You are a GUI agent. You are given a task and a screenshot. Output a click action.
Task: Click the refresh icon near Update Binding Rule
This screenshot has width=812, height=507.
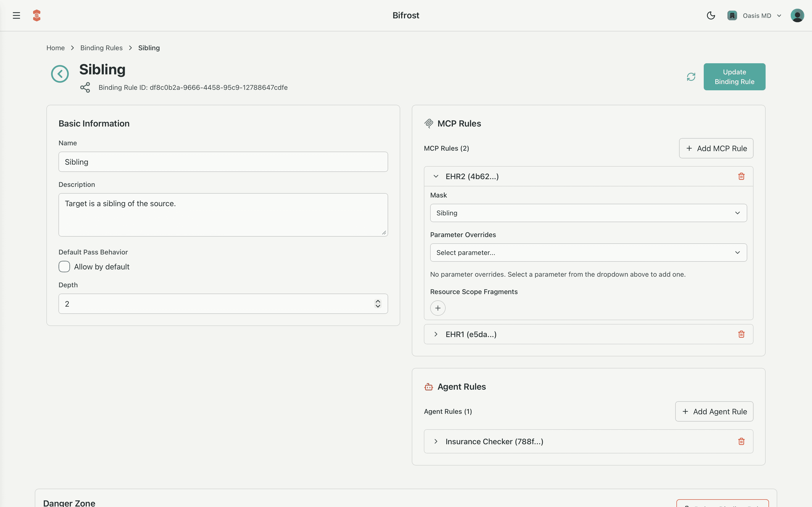pyautogui.click(x=691, y=77)
